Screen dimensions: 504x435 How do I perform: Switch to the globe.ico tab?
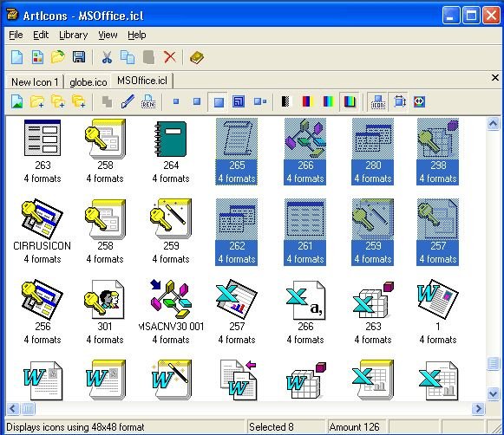pyautogui.click(x=88, y=82)
